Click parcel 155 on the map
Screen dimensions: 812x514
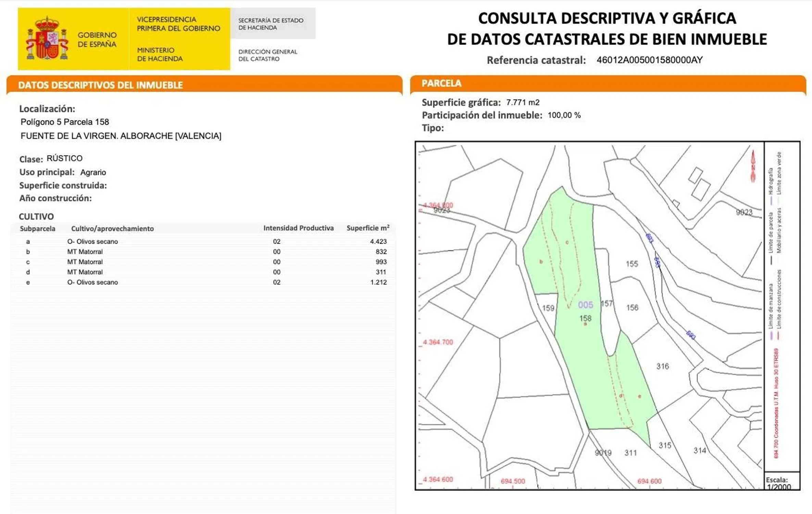point(632,264)
